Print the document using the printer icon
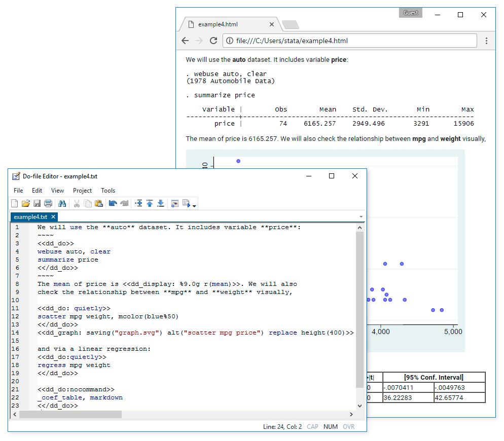The height and width of the screenshot is (441, 504). 48,204
